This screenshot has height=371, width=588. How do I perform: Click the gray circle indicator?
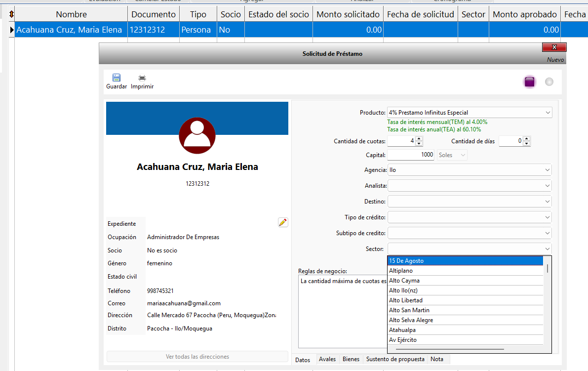coord(549,82)
